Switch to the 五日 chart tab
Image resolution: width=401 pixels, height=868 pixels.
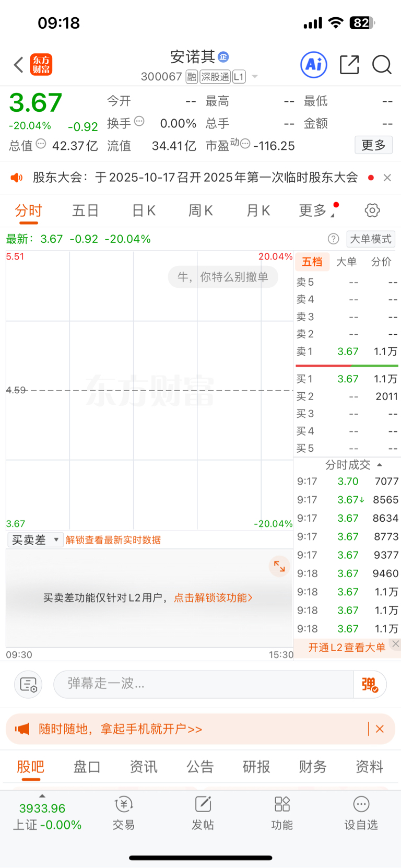click(86, 210)
